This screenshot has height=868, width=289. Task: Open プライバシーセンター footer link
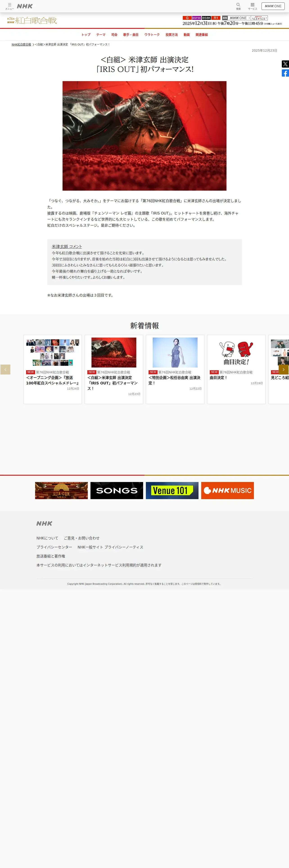coord(54,547)
